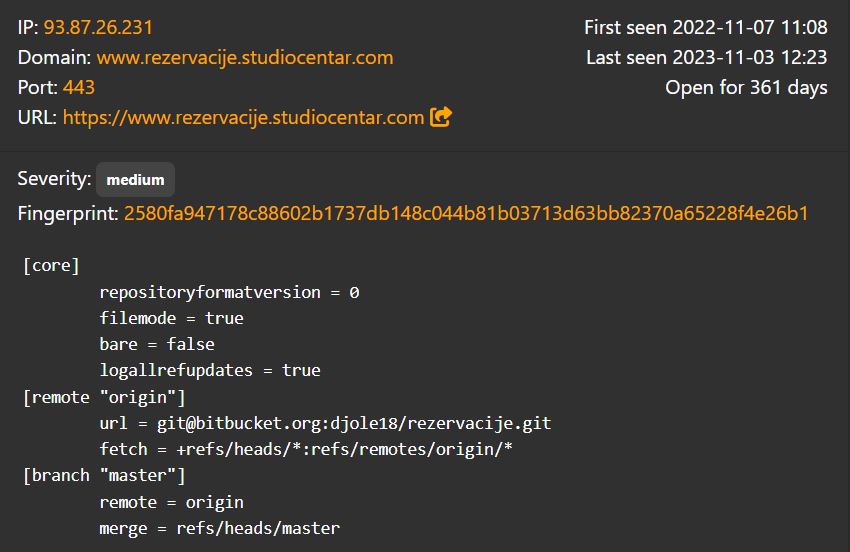Open domain link www.rezervacije.studiocentar.com

(245, 57)
